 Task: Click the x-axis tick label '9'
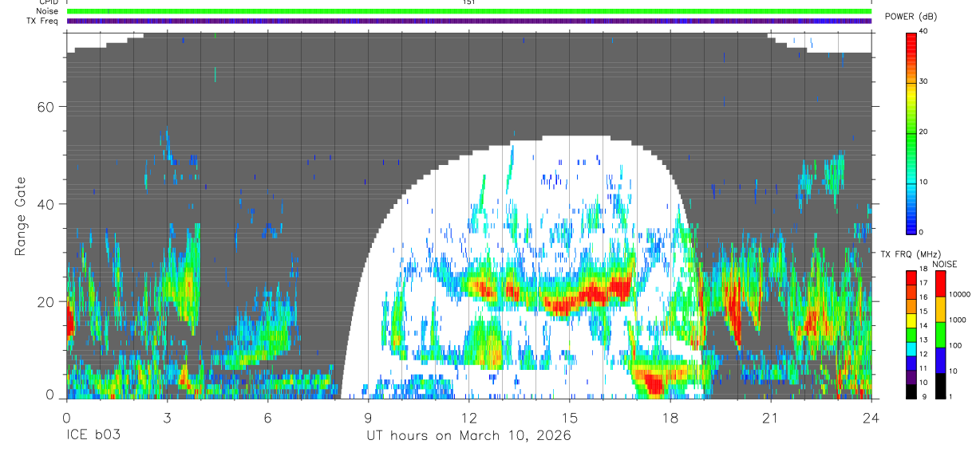[x=368, y=418]
